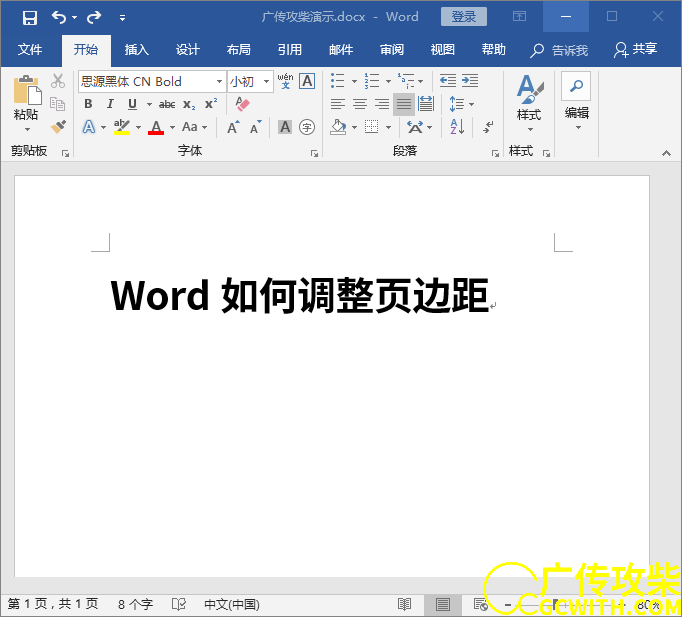The height and width of the screenshot is (617, 682).
Task: Toggle bold formatting
Action: click(88, 104)
